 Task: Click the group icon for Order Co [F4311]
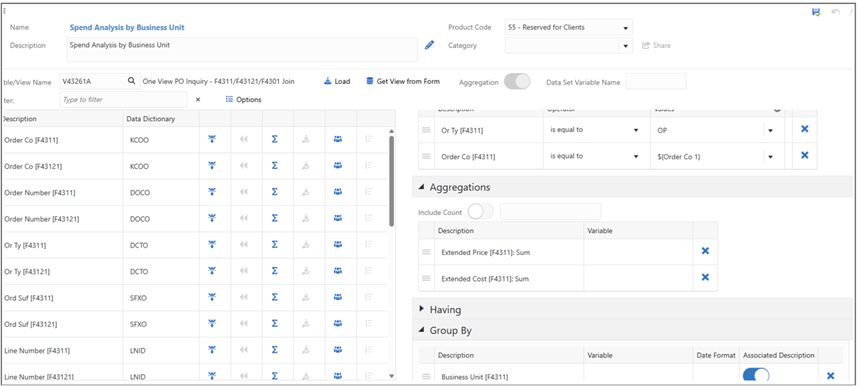pos(338,139)
